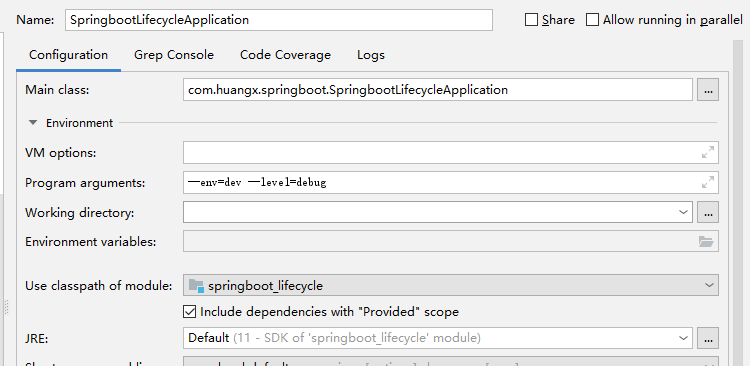
Task: Switch to the Configuration tab
Action: tap(68, 55)
